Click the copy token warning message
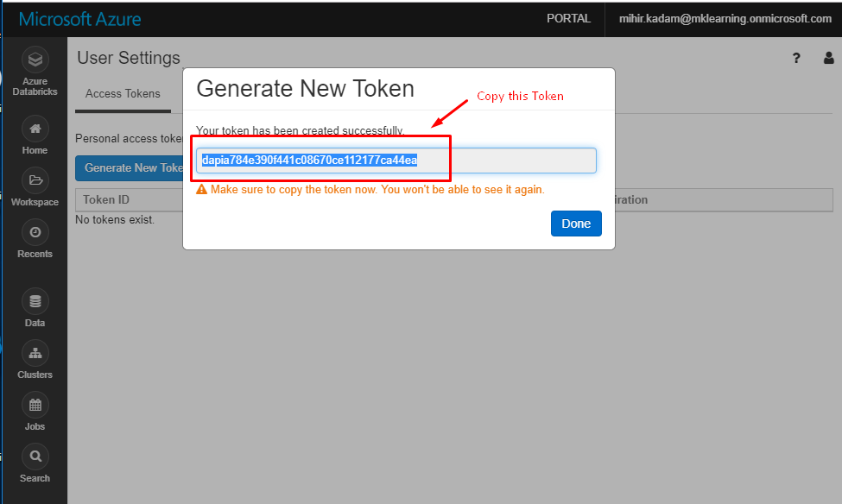The height and width of the screenshot is (504, 842). click(377, 190)
